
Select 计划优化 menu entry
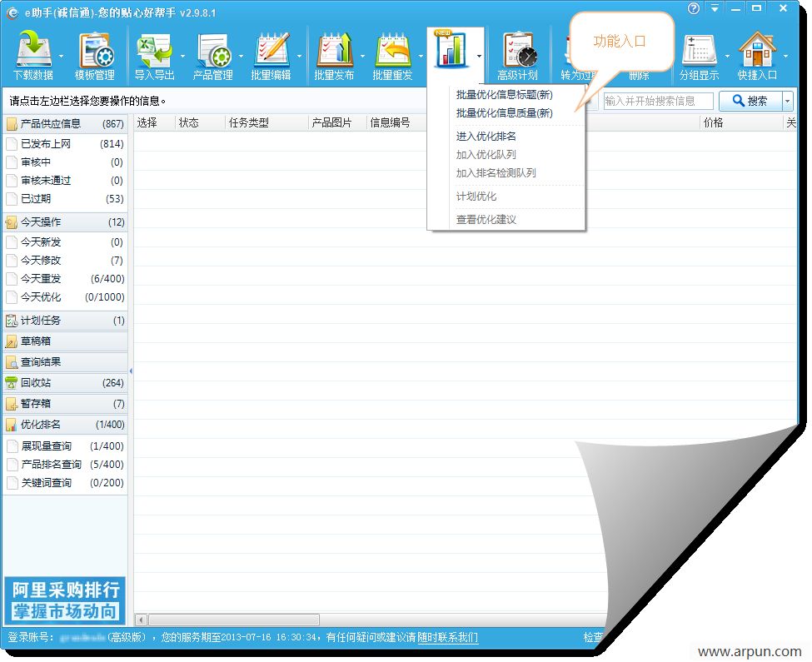[x=476, y=197]
